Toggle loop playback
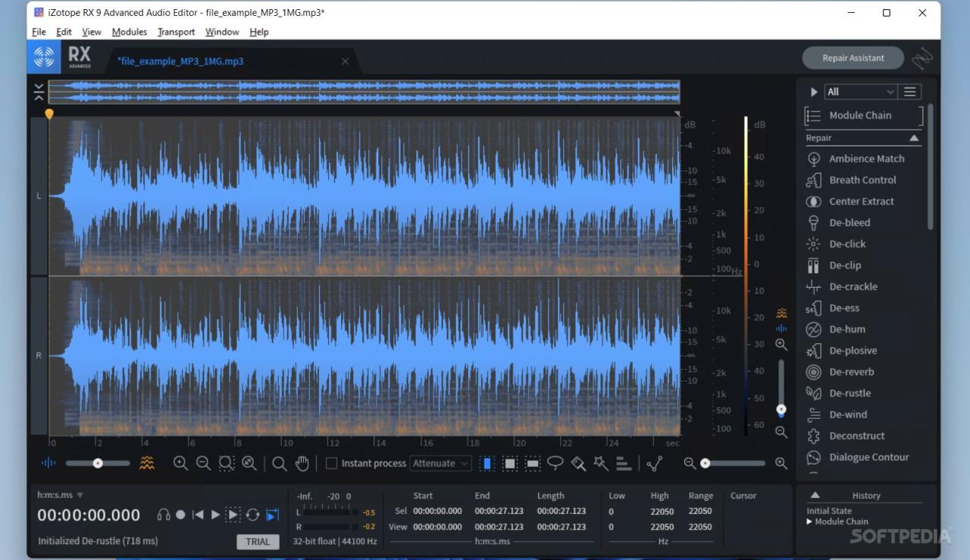The image size is (970, 560). tap(253, 515)
